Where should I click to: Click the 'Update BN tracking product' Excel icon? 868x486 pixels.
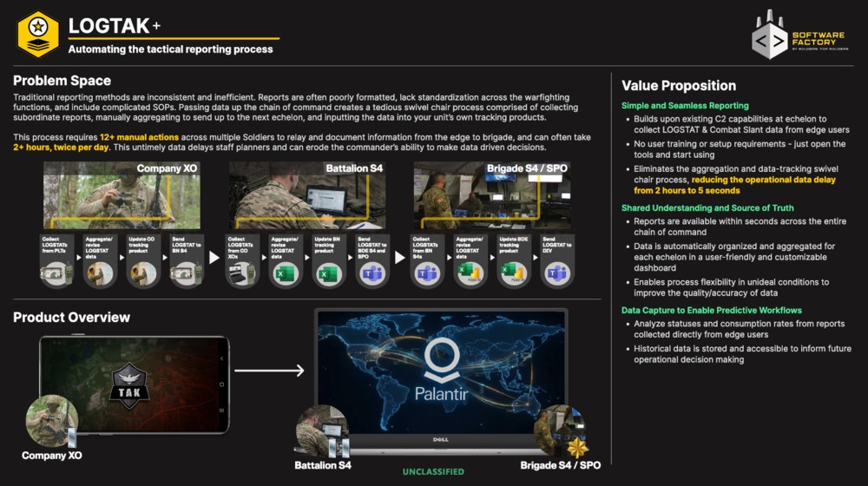[x=328, y=274]
